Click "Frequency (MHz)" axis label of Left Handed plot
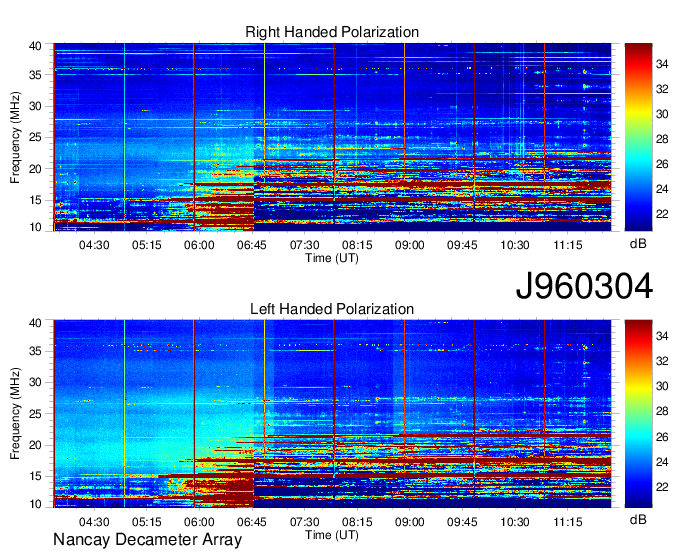 (15, 414)
